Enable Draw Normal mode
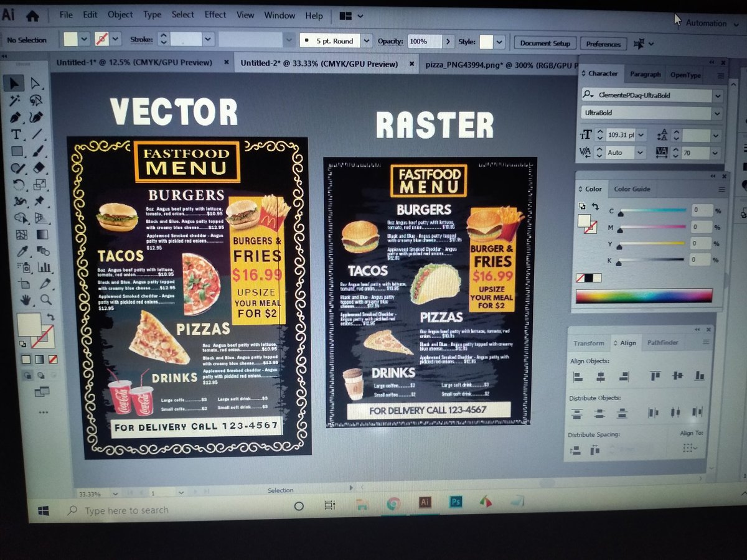Image resolution: width=747 pixels, height=560 pixels. pyautogui.click(x=29, y=375)
